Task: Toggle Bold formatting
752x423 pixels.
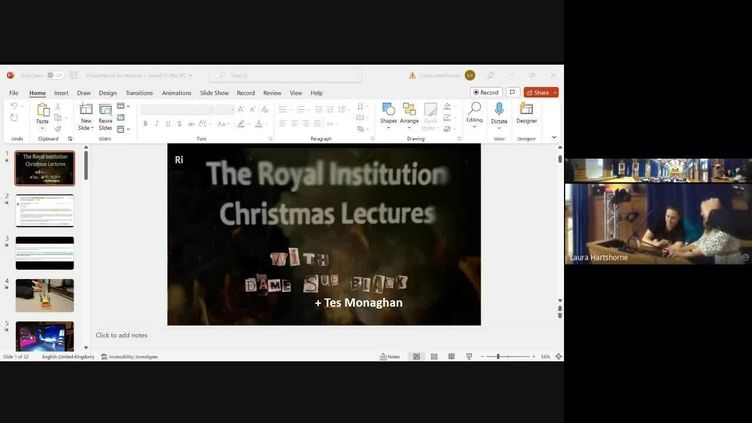Action: (x=145, y=124)
